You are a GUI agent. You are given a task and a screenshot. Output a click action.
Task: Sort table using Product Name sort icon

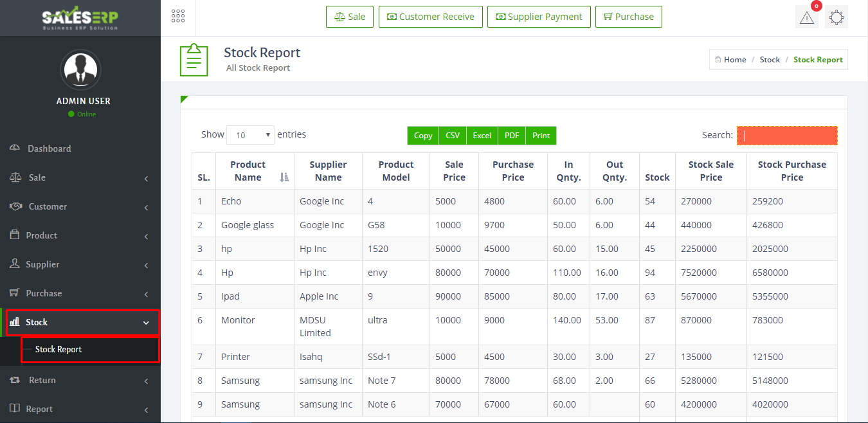pos(284,177)
